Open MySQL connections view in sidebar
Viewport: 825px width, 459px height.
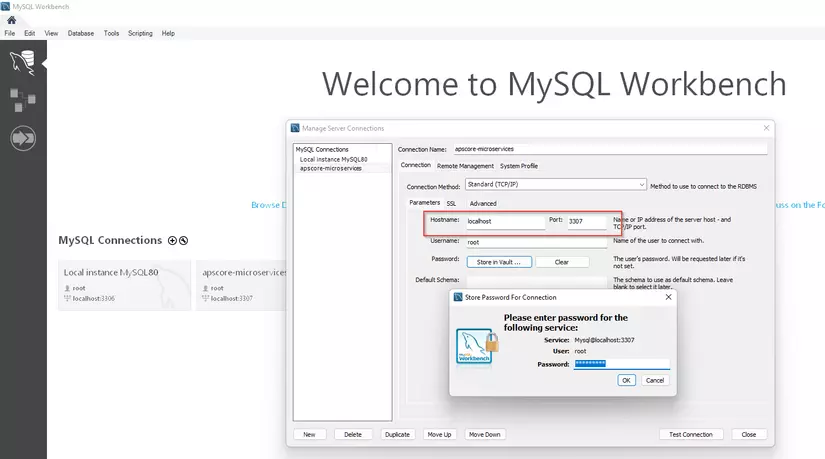pos(23,63)
